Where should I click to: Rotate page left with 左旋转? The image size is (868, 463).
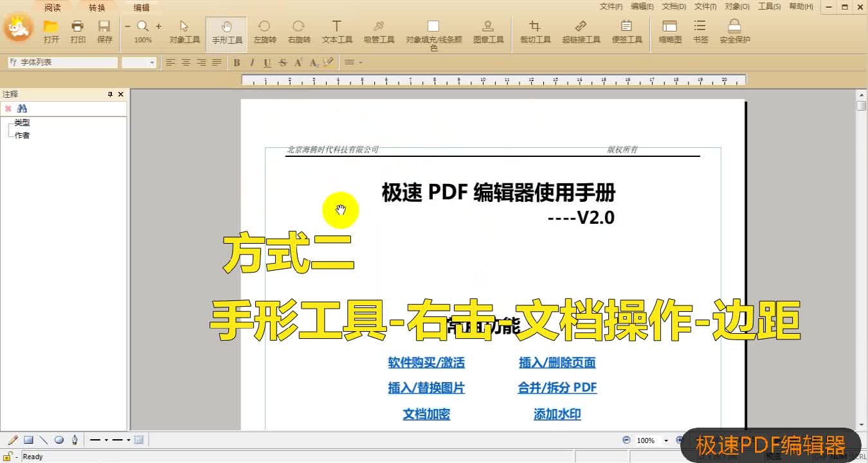(x=264, y=32)
